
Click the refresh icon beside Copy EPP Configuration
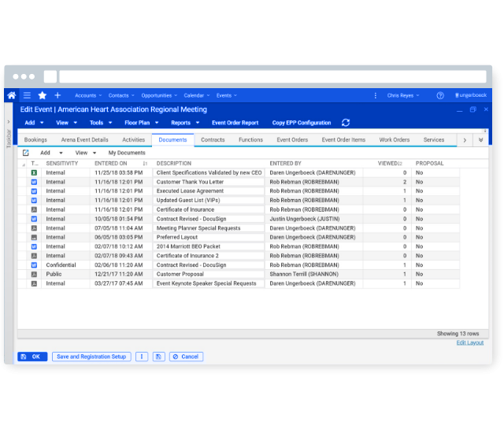click(x=346, y=123)
